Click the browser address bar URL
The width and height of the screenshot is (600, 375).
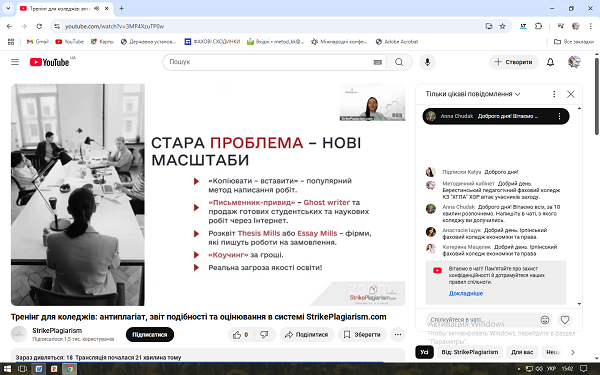click(x=114, y=26)
